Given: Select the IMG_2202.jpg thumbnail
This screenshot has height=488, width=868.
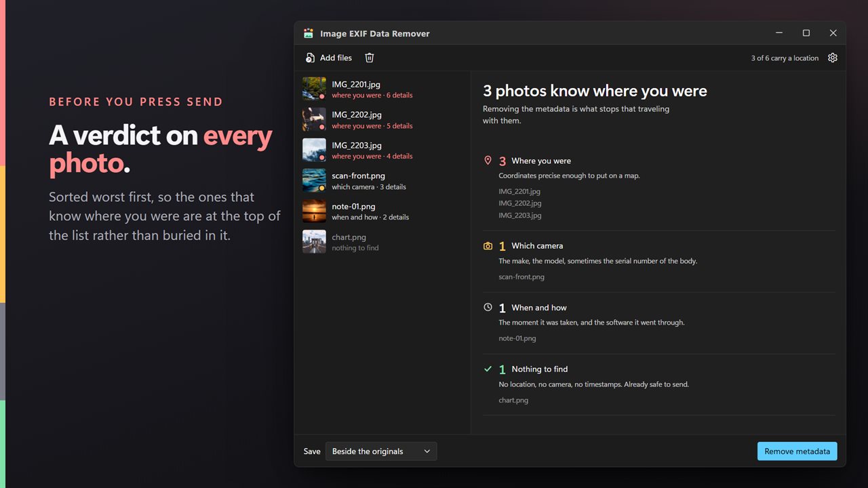Looking at the screenshot, I should (314, 119).
